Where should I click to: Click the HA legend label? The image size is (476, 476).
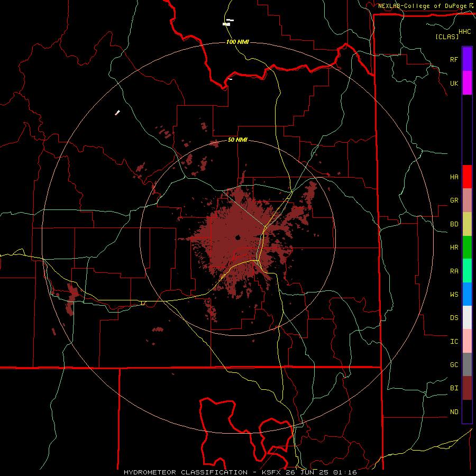click(x=454, y=177)
